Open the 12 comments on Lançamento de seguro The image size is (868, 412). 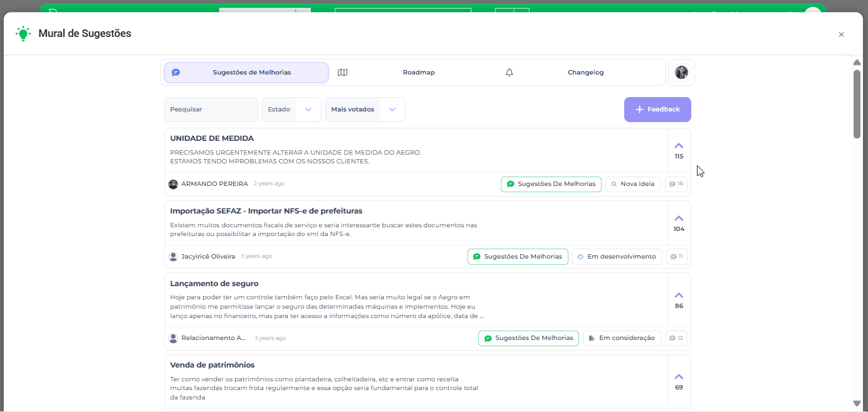pyautogui.click(x=676, y=338)
